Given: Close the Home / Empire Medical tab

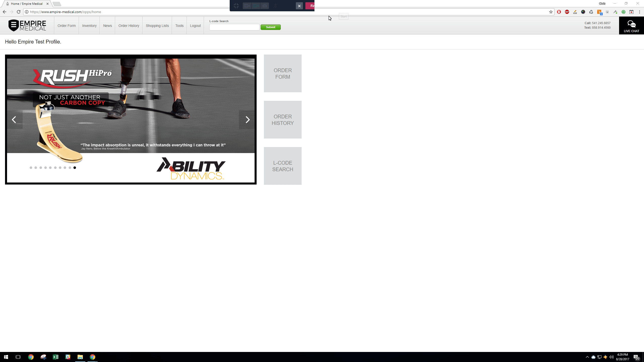Looking at the screenshot, I should pos(48,4).
